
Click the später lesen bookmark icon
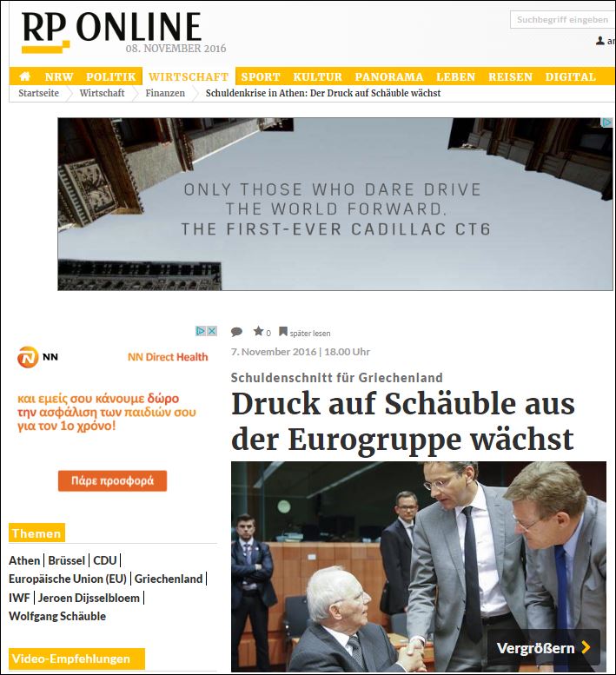coord(283,332)
